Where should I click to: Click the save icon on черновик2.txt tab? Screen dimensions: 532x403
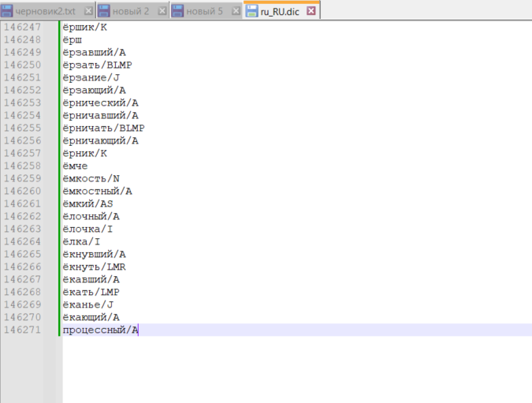point(7,11)
